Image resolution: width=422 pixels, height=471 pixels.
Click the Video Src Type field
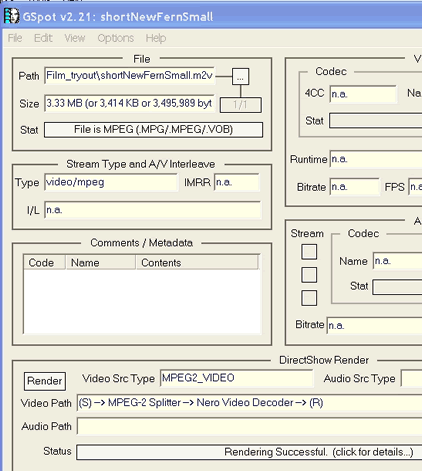[x=236, y=378]
